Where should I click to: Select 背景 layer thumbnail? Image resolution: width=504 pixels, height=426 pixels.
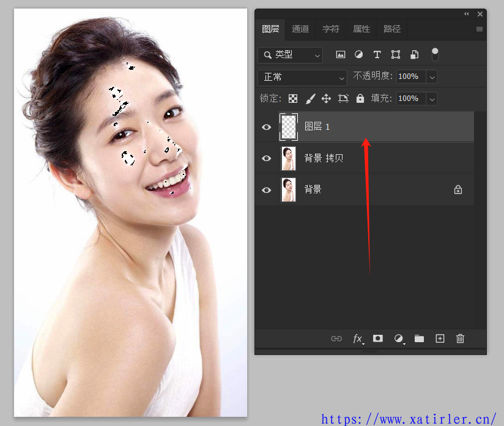pos(289,190)
